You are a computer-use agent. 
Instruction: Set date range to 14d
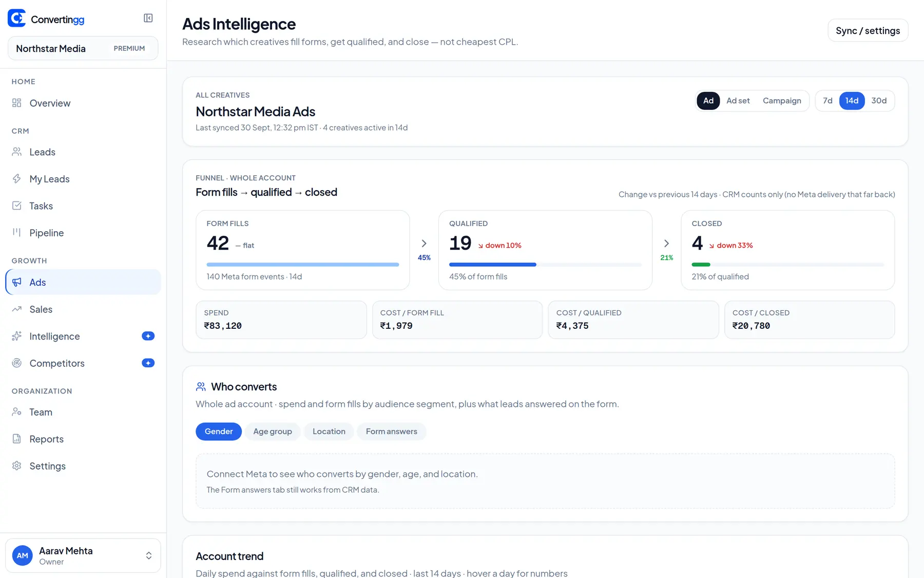852,101
